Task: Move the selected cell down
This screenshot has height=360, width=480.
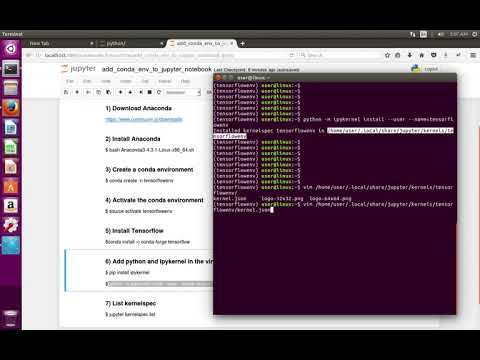Action: (x=130, y=92)
